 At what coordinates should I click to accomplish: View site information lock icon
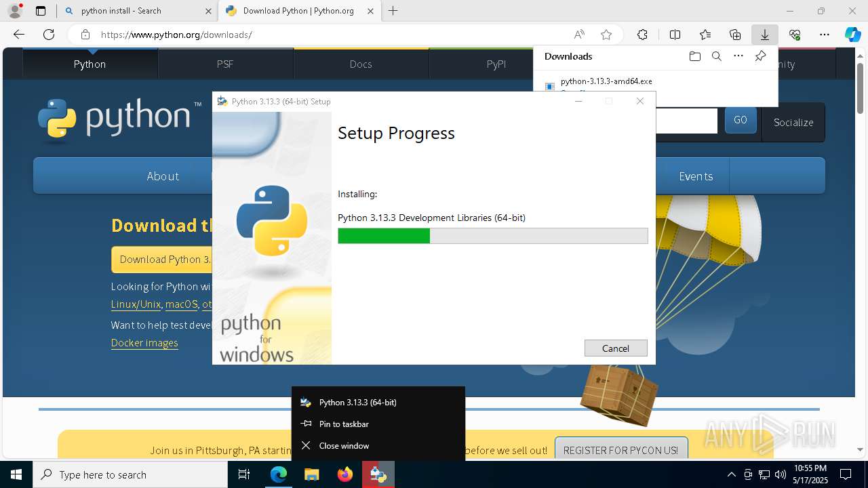click(x=85, y=35)
